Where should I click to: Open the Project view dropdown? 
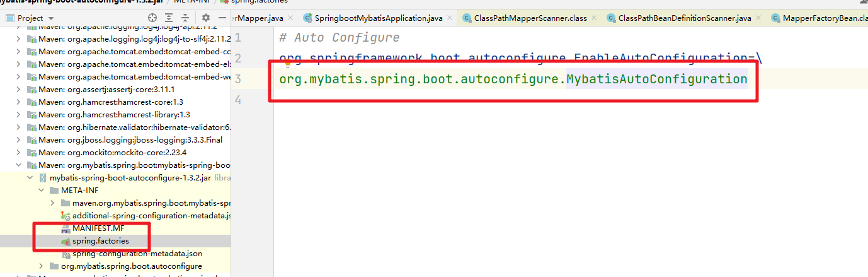tap(30, 18)
